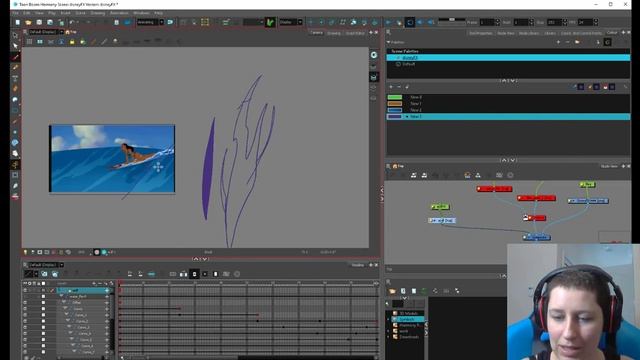640x360 pixels.
Task: Add a new palette with plus icon
Action: (x=558, y=42)
